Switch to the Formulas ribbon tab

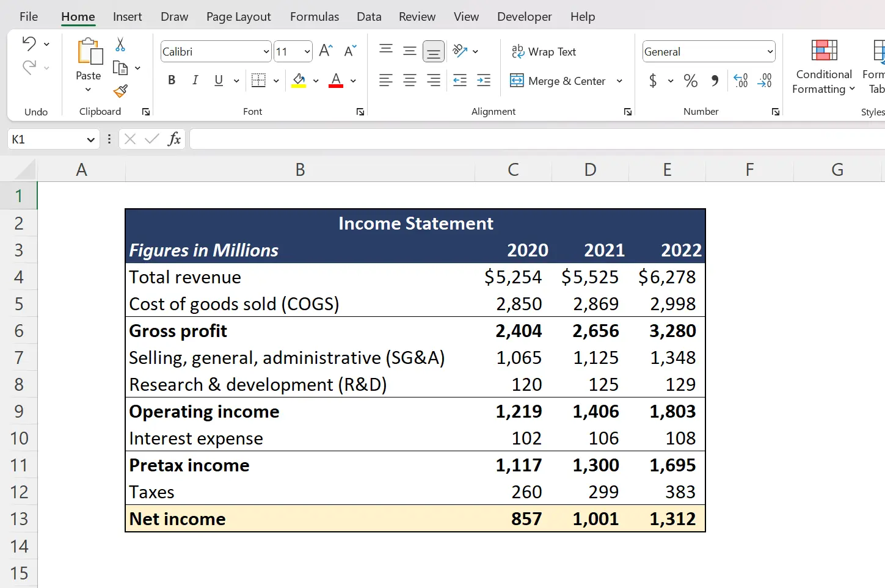314,16
